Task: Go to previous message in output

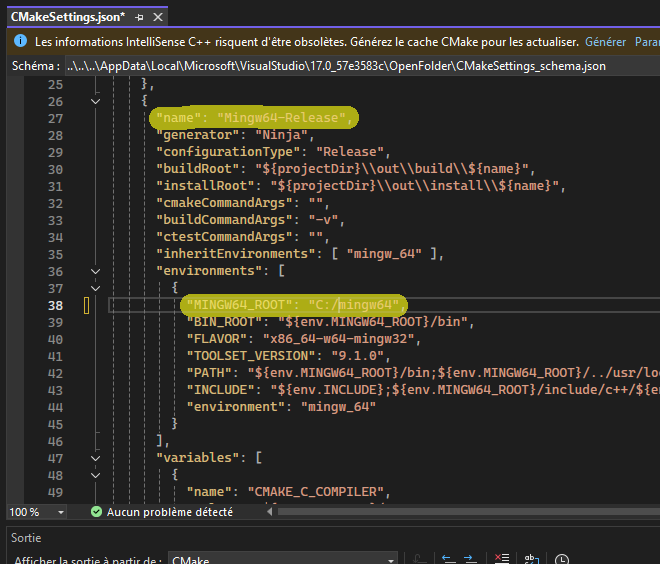Action: [x=446, y=559]
